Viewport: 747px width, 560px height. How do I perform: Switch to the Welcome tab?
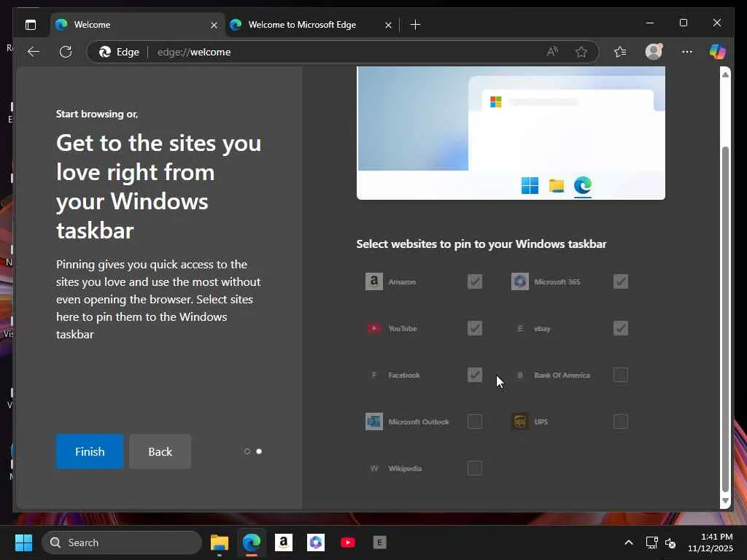click(137, 25)
